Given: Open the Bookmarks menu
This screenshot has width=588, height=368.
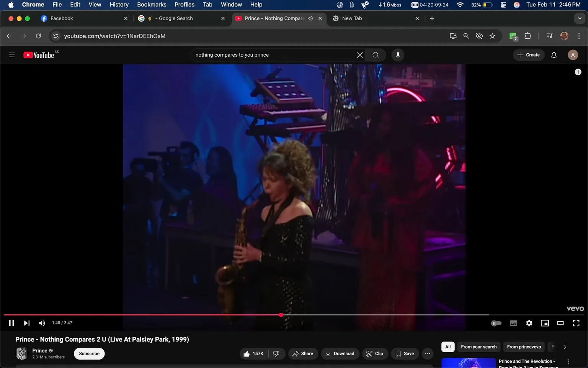Looking at the screenshot, I should point(152,4).
